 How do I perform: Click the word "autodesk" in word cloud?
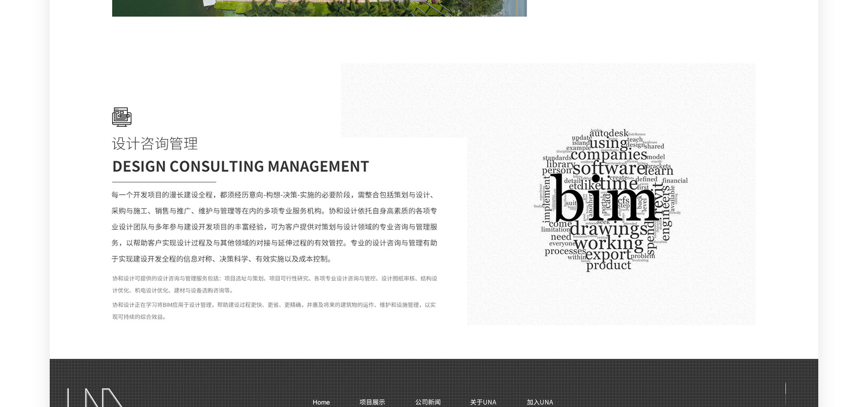tap(609, 133)
